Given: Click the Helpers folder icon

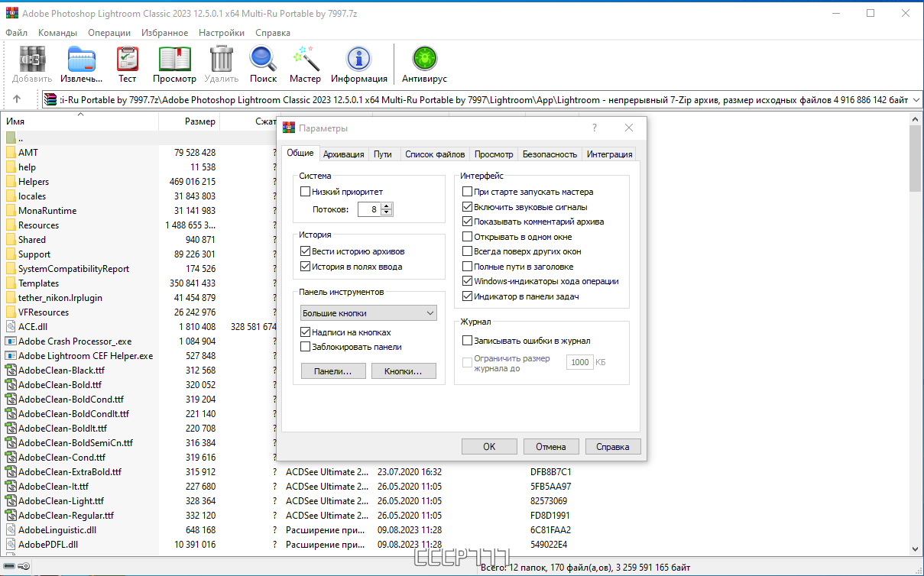Looking at the screenshot, I should 11,182.
